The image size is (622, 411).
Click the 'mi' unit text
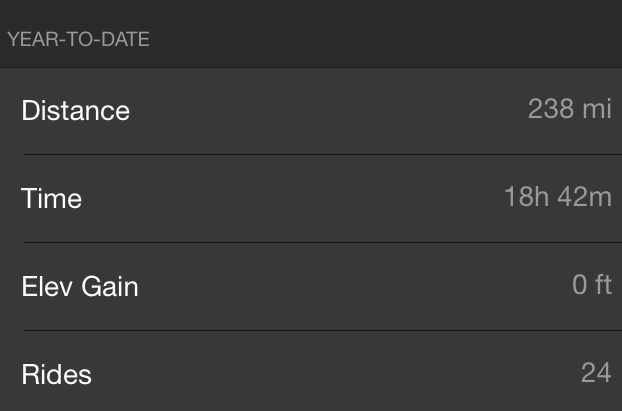[x=597, y=109]
